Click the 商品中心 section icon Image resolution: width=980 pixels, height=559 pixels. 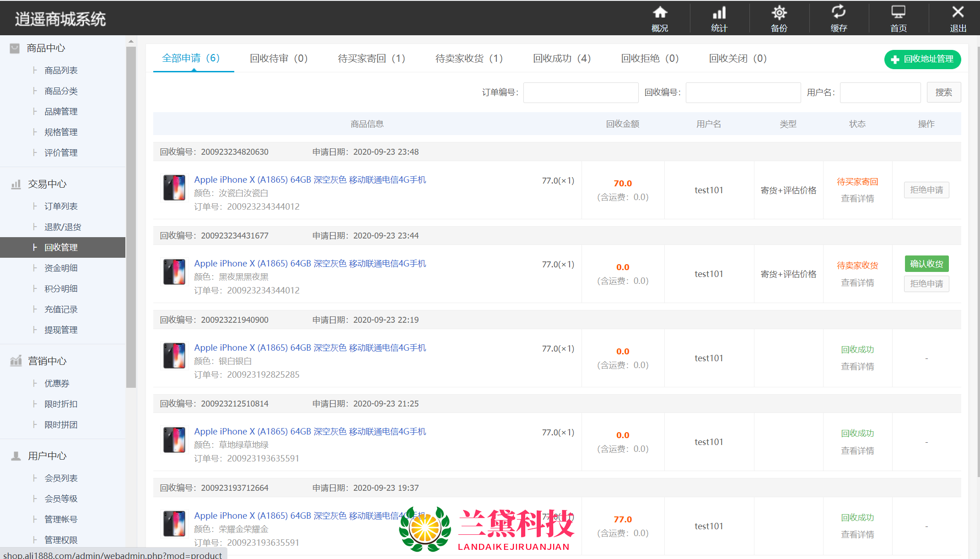click(15, 48)
